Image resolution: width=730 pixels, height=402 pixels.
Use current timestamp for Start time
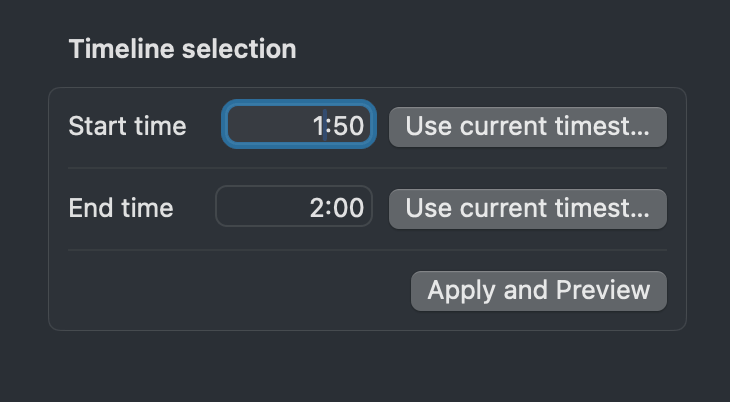pyautogui.click(x=527, y=126)
